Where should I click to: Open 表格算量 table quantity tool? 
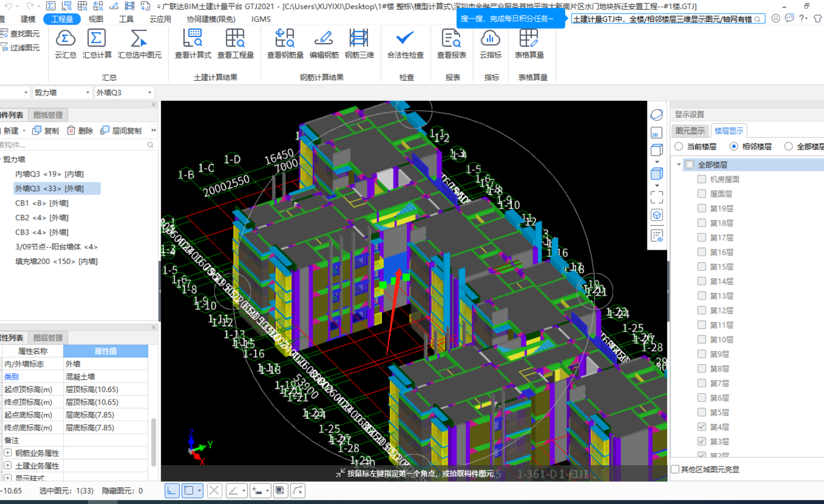tap(529, 44)
